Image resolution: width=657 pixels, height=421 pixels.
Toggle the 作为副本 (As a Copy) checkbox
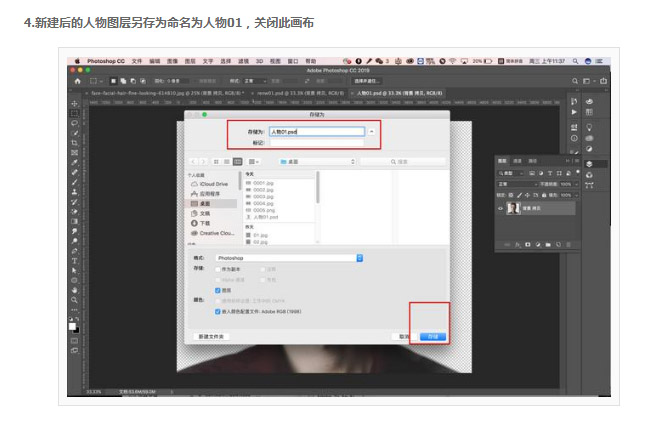[217, 269]
